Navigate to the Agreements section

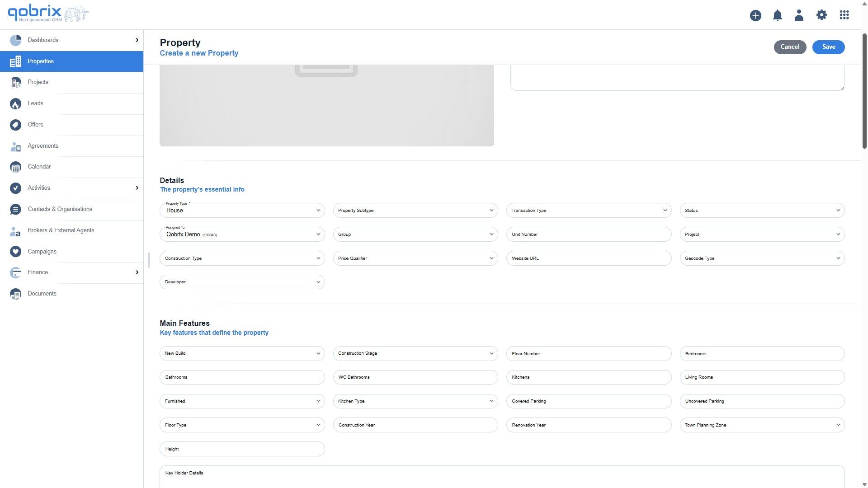click(43, 146)
